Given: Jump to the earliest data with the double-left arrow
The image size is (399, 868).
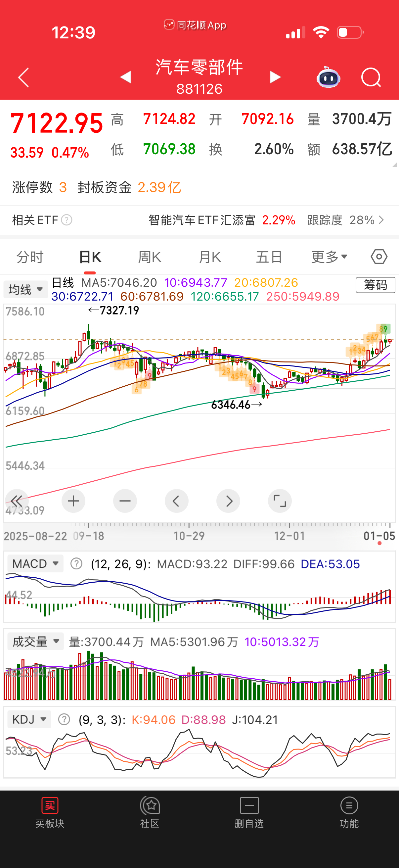Looking at the screenshot, I should coord(17,501).
